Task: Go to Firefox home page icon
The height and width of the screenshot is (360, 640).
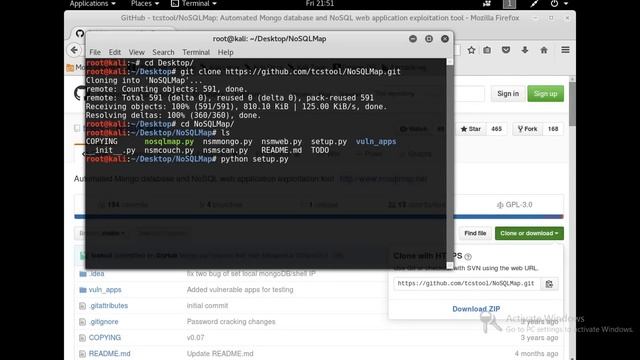Action: click(544, 50)
